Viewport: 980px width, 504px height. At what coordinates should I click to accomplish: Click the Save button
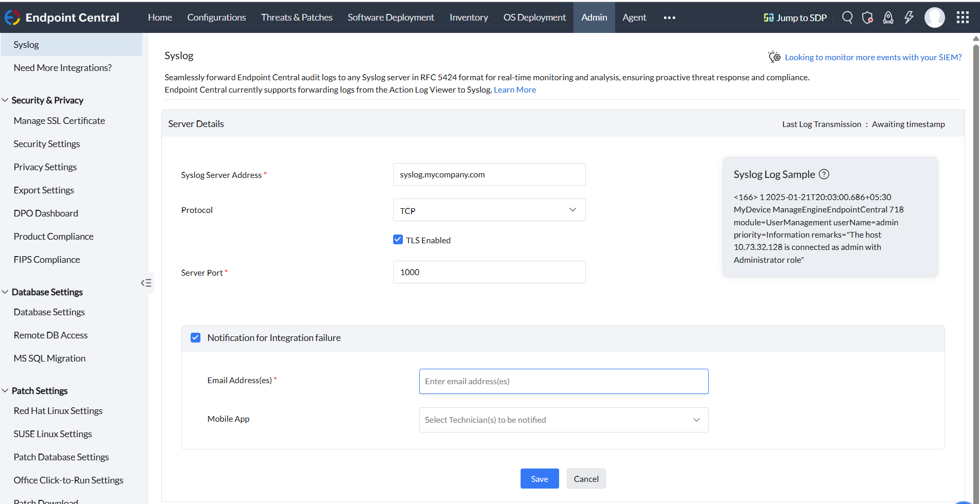(539, 479)
